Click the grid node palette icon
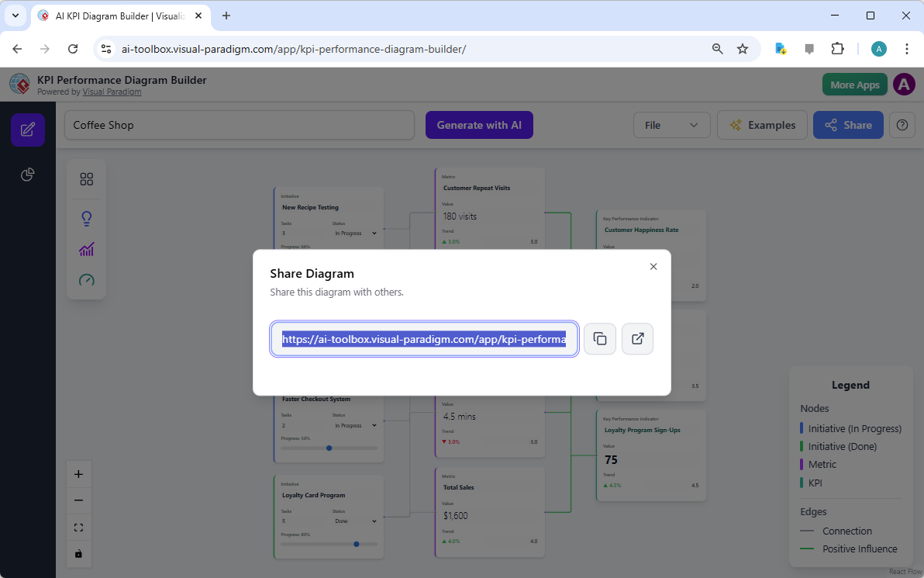The height and width of the screenshot is (578, 924). point(86,178)
